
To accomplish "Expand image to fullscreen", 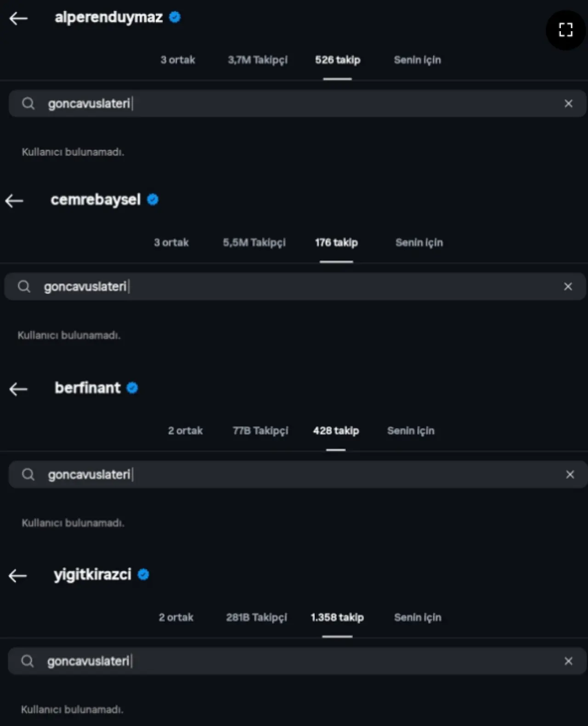I will [x=565, y=30].
